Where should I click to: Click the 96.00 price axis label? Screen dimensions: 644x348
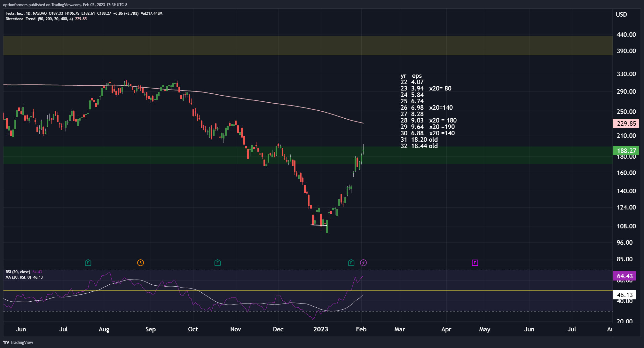624,242
